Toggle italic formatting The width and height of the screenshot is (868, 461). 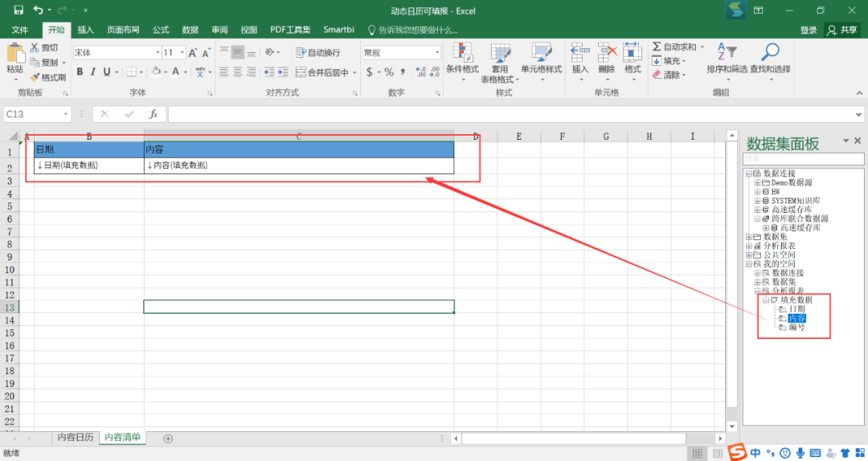[x=93, y=72]
